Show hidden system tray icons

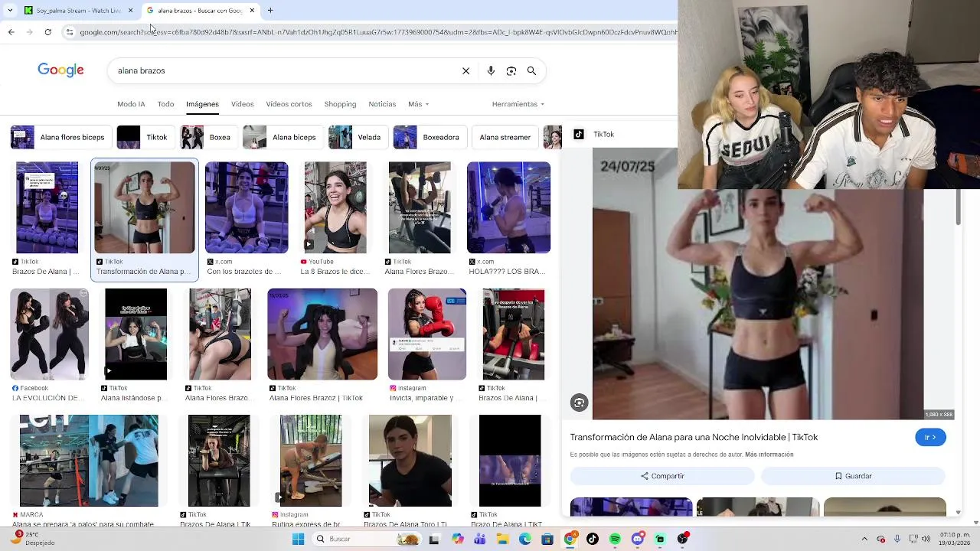pos(864,539)
